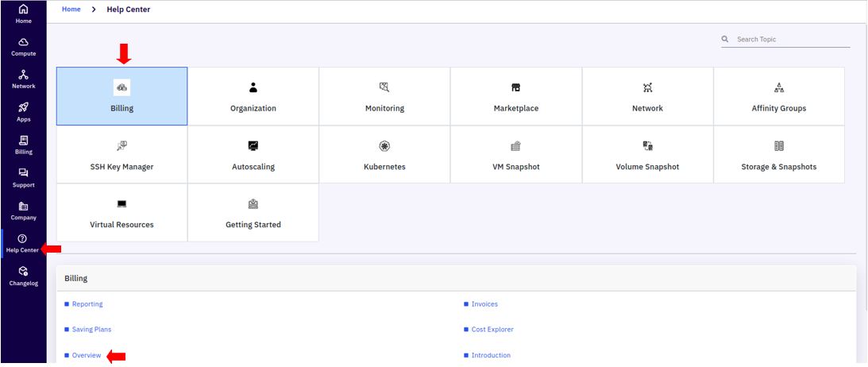Select the Autoscaling monitor icon

(253, 145)
